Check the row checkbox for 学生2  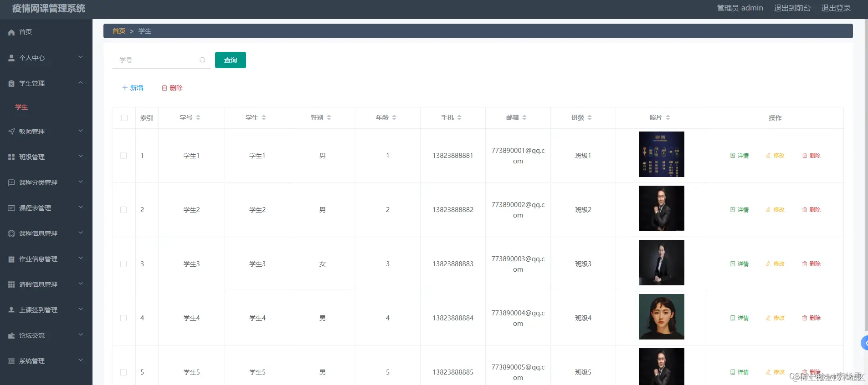[123, 210]
